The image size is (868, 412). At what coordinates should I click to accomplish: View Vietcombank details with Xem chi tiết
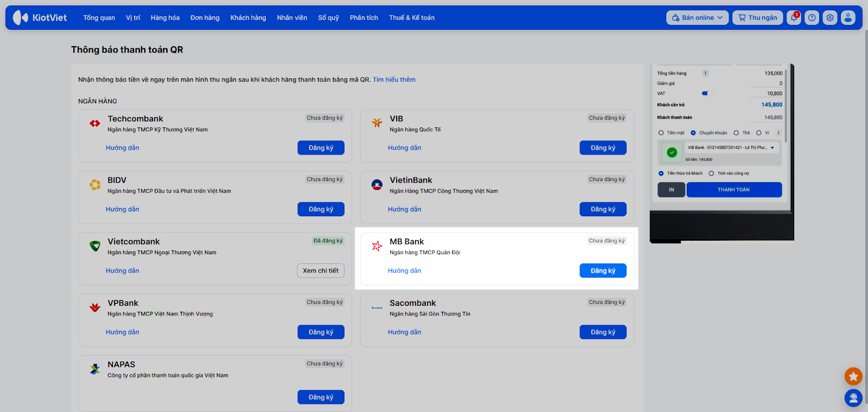tap(321, 271)
